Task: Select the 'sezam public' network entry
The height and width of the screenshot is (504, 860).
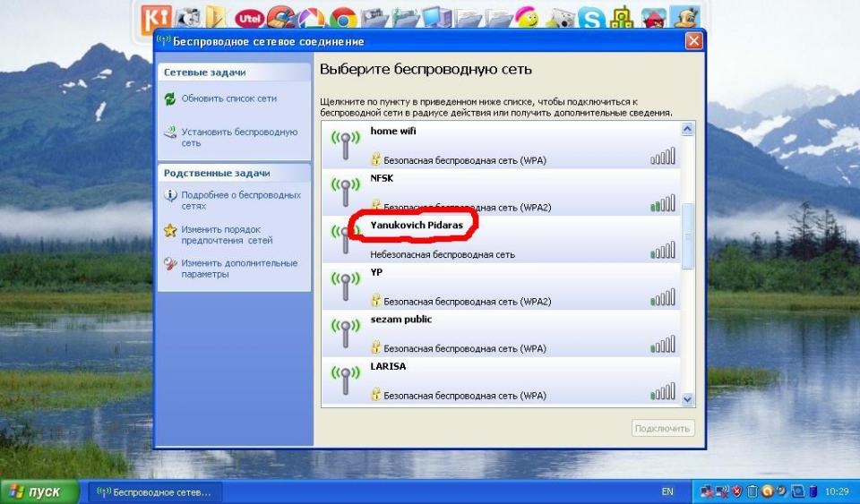Action: click(500, 333)
